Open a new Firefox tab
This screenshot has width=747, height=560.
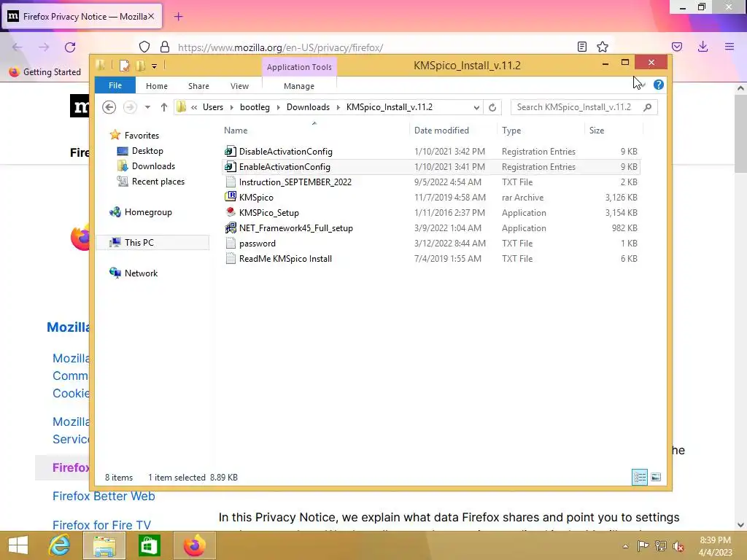click(178, 17)
